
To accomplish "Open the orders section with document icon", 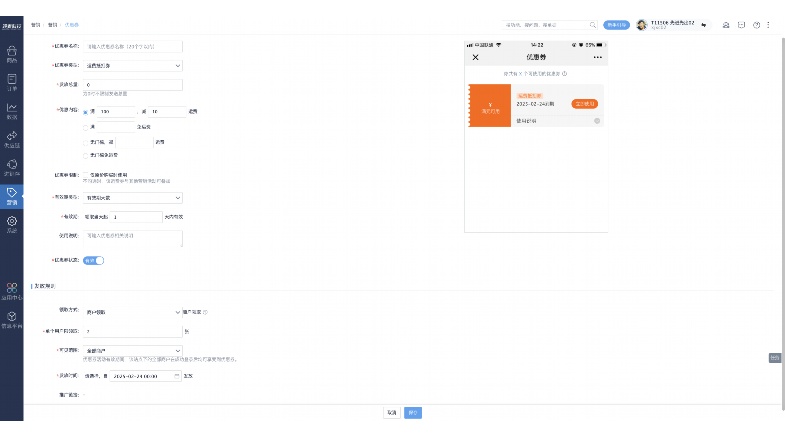I will coord(12,82).
